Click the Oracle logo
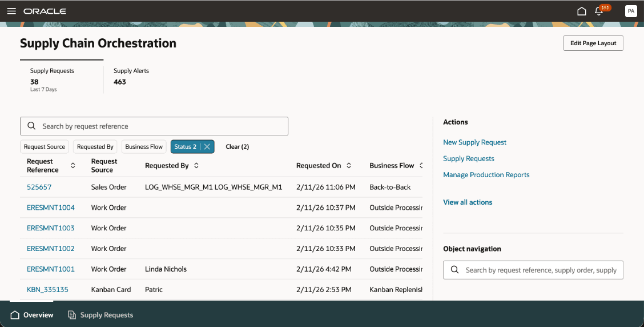The height and width of the screenshot is (327, 644). tap(45, 11)
